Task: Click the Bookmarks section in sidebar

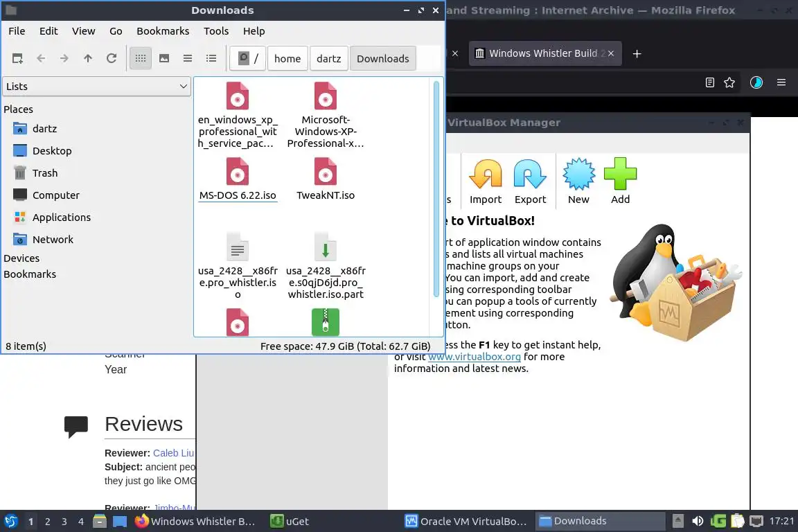Action: pyautogui.click(x=30, y=274)
